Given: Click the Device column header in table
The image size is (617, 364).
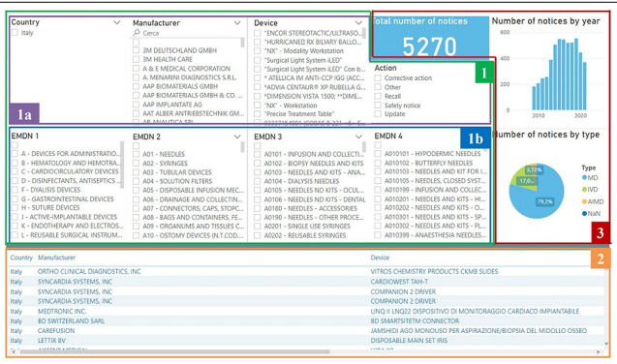Looking at the screenshot, I should 380,258.
